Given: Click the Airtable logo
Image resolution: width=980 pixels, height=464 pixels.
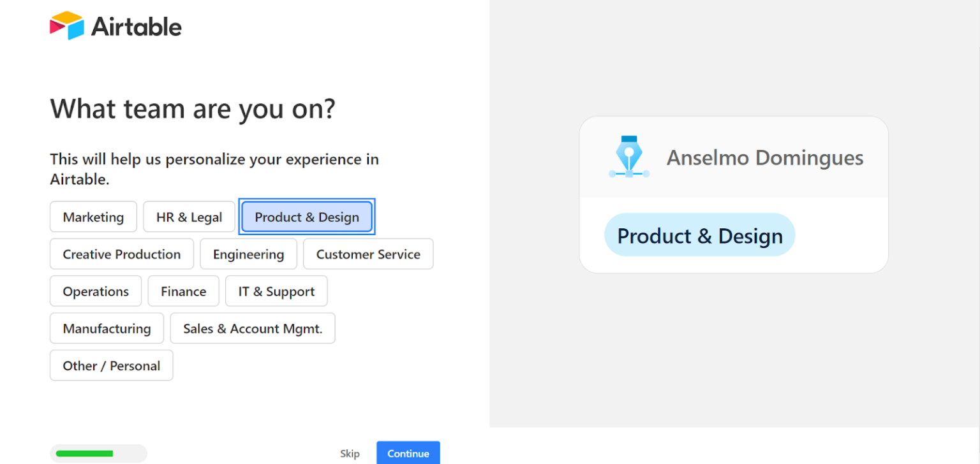Looking at the screenshot, I should click(x=115, y=25).
